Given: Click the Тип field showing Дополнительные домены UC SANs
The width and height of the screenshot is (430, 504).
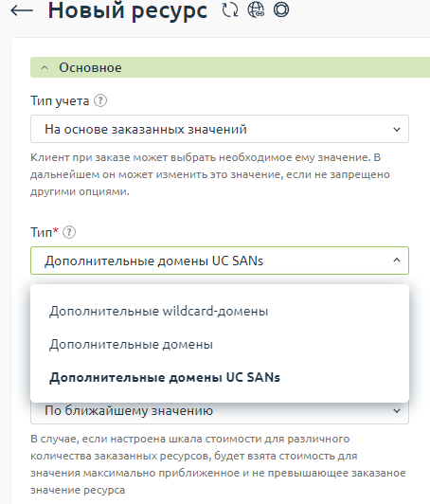Looking at the screenshot, I should (220, 261).
